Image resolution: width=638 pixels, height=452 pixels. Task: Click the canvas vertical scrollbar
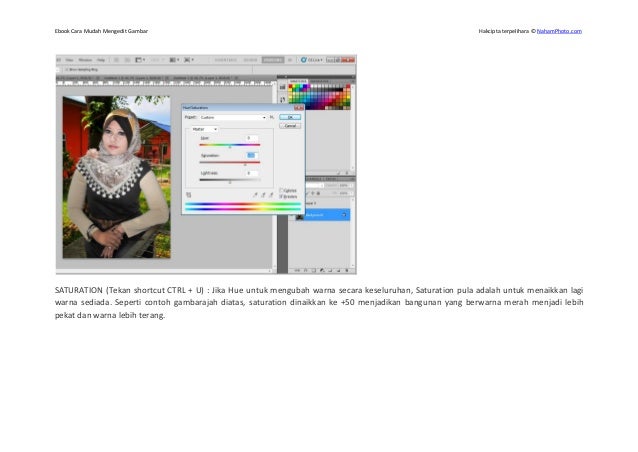click(274, 175)
